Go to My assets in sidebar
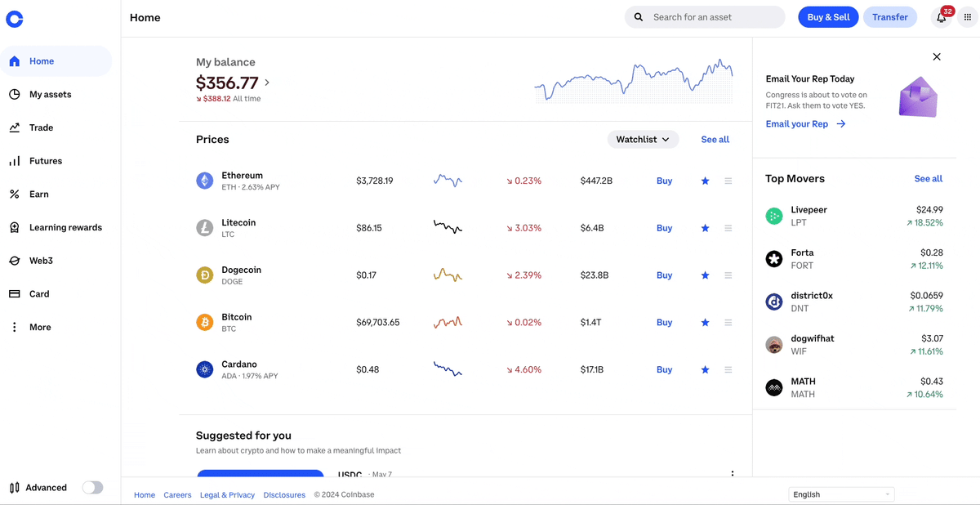The height and width of the screenshot is (505, 980). 50,95
